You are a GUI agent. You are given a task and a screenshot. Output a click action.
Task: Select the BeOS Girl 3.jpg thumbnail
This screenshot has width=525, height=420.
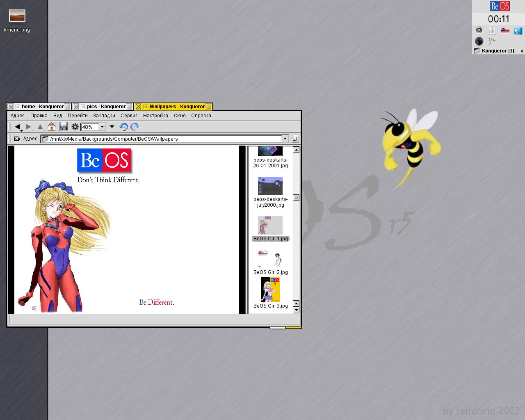tap(270, 293)
